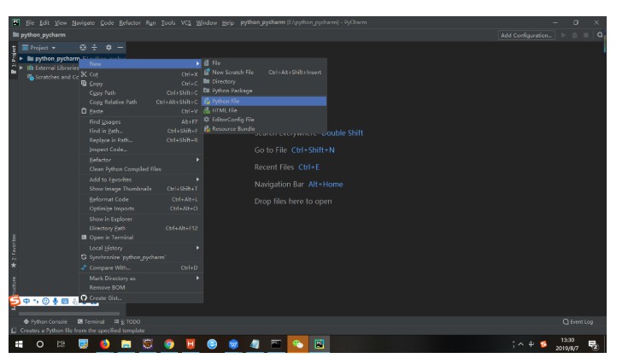Click Synchronize 'python_pycharm' entry
Screen dimensions: 628x364
[141, 257]
